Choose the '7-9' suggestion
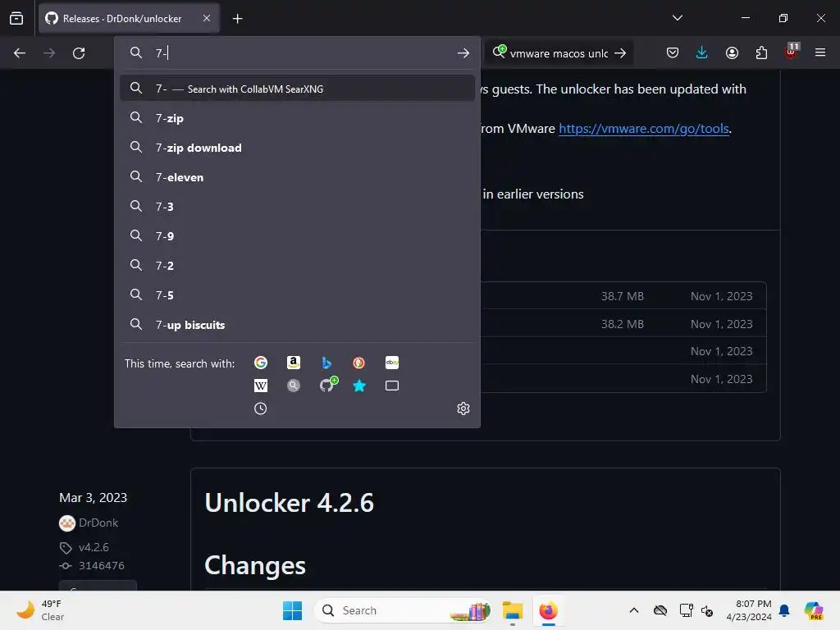 point(297,236)
